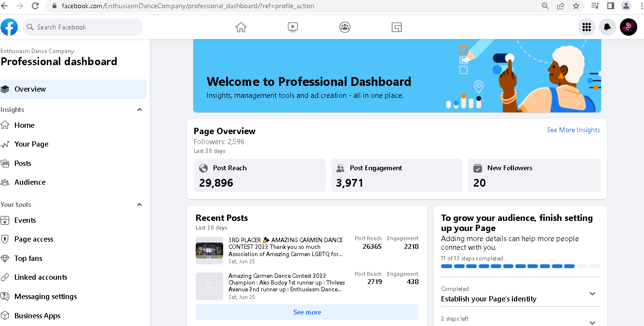Screen dimensions: 644x326
Task: Open the media control icon in Chrome toolbar
Action: click(595, 6)
